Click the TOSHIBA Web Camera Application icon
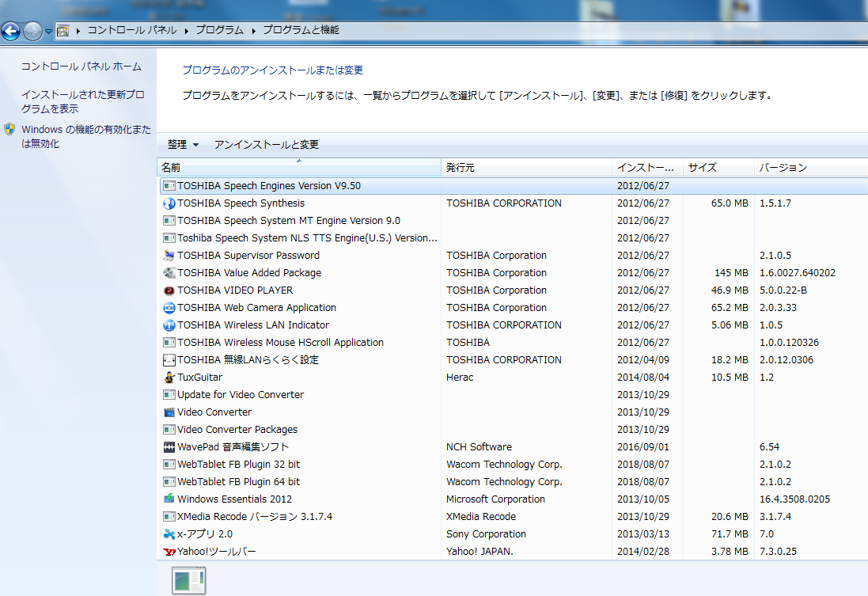 169,308
